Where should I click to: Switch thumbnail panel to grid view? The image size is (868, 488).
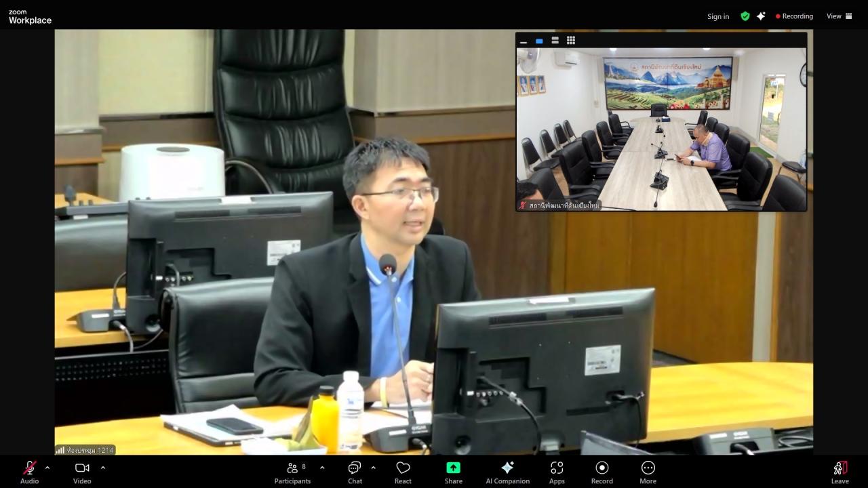[571, 41]
